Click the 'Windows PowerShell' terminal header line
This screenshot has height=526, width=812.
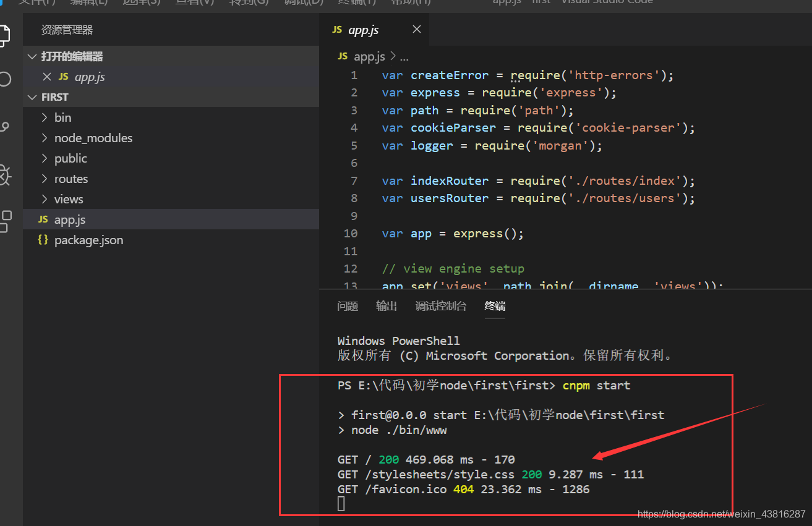[x=399, y=341]
